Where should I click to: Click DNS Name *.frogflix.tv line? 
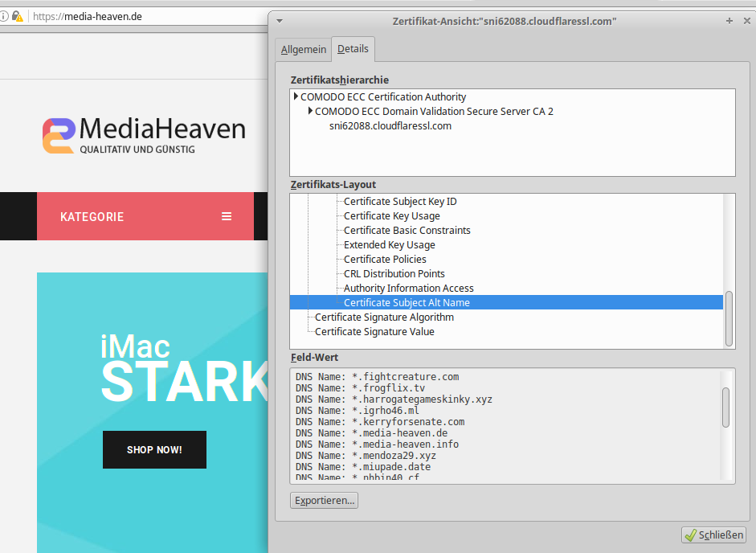point(360,388)
